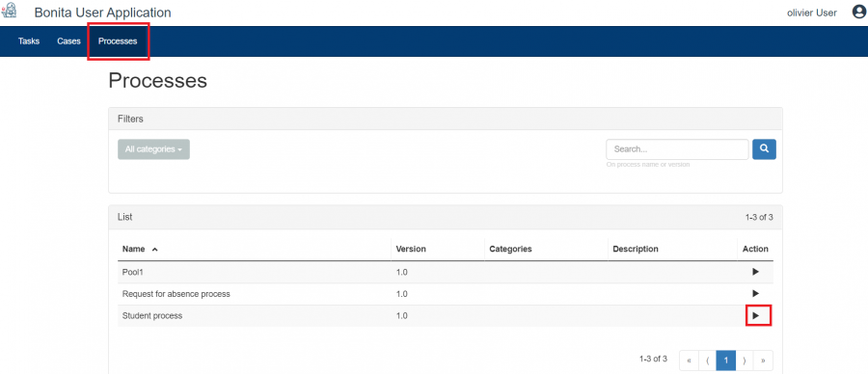Click the List panel heading
Screen dimensions: 868x374
coord(125,218)
